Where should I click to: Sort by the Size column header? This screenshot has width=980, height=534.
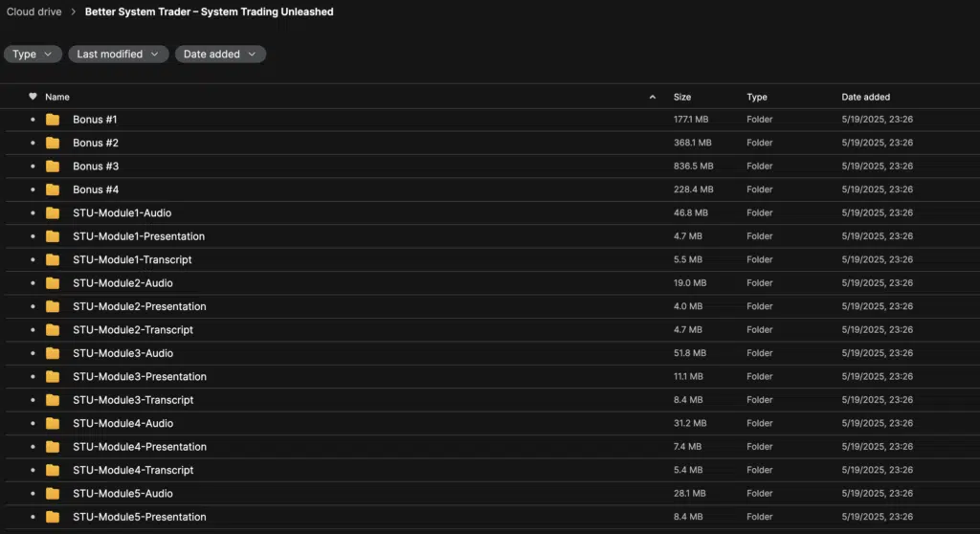(x=681, y=97)
